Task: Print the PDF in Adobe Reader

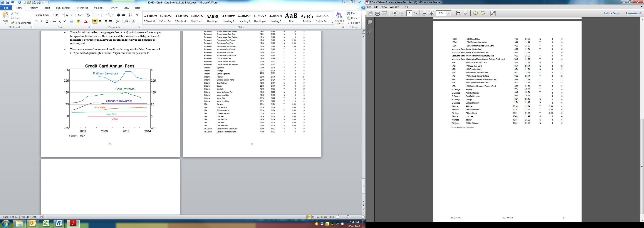Action: click(x=377, y=13)
